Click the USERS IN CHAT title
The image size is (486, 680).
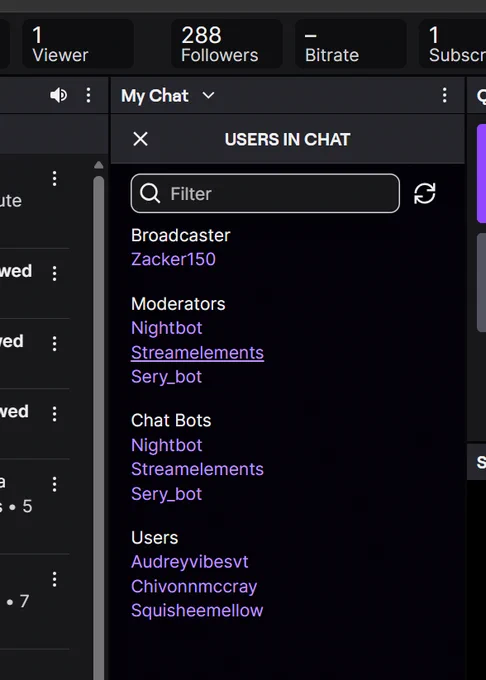click(287, 139)
